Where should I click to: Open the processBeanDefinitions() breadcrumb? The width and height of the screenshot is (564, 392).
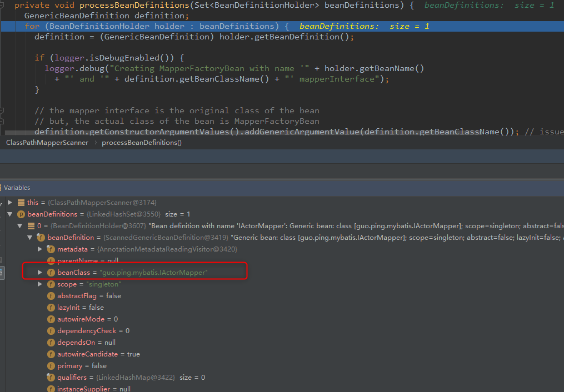(x=142, y=143)
